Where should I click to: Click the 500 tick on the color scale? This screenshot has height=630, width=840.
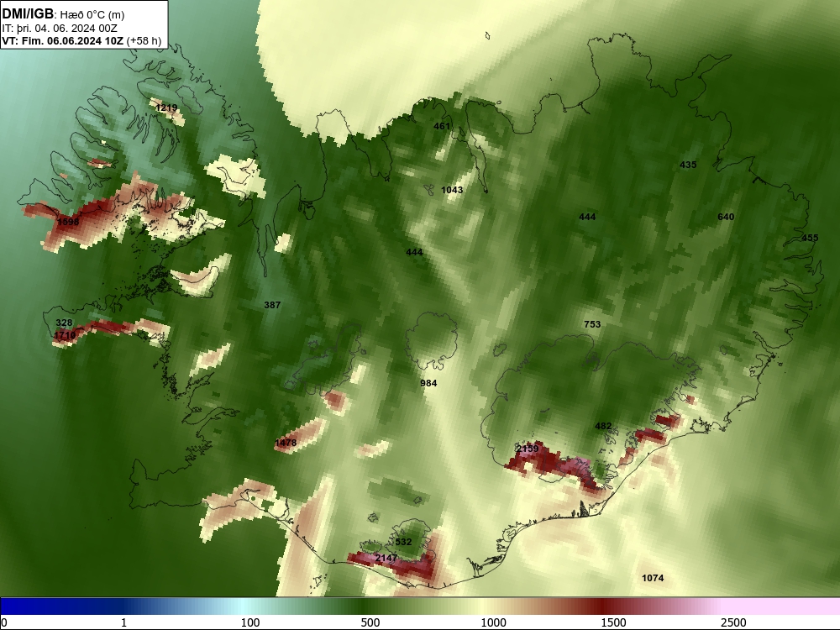pyautogui.click(x=370, y=622)
